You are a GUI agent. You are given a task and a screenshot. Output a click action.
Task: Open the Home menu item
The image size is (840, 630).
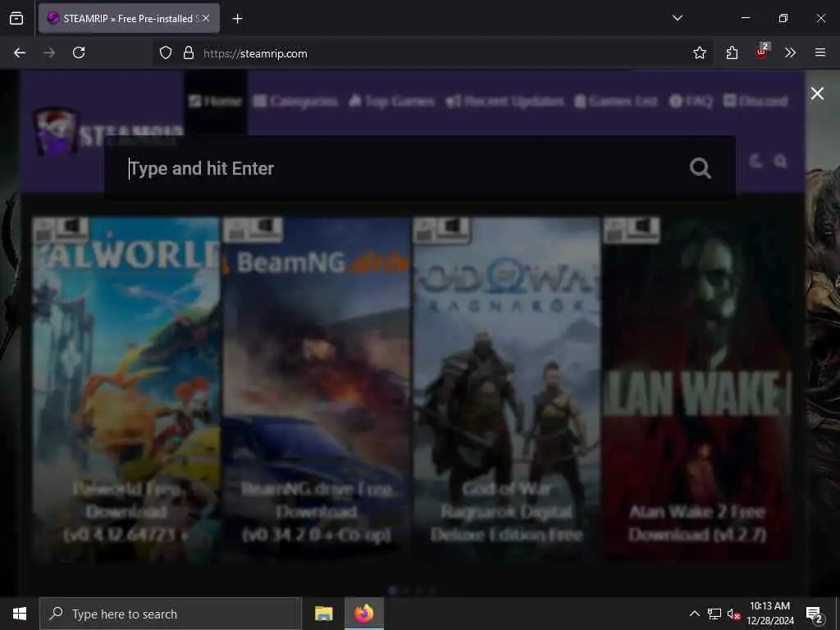click(216, 101)
